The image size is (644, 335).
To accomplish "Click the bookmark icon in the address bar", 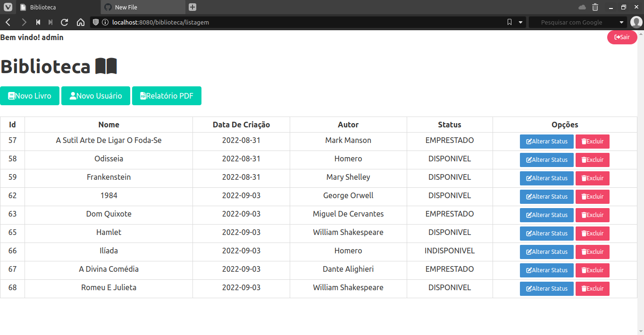I will tap(510, 22).
